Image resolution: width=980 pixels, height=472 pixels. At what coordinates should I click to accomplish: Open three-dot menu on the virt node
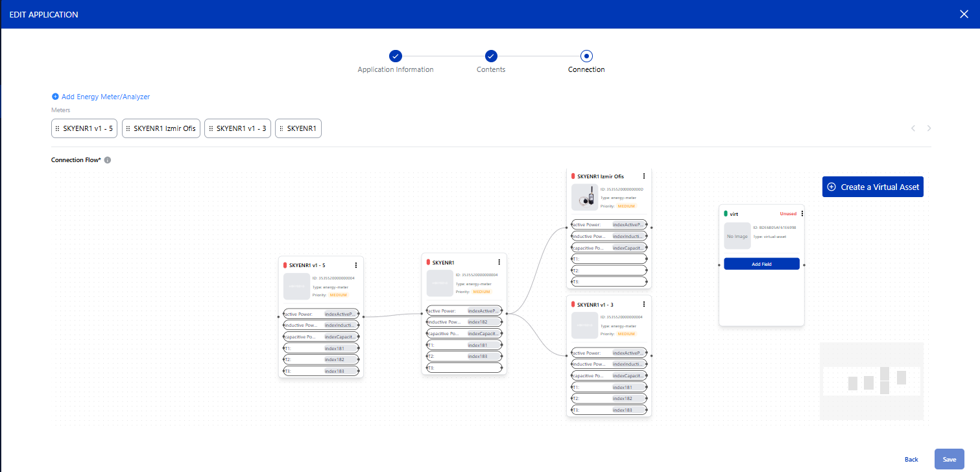coord(802,213)
